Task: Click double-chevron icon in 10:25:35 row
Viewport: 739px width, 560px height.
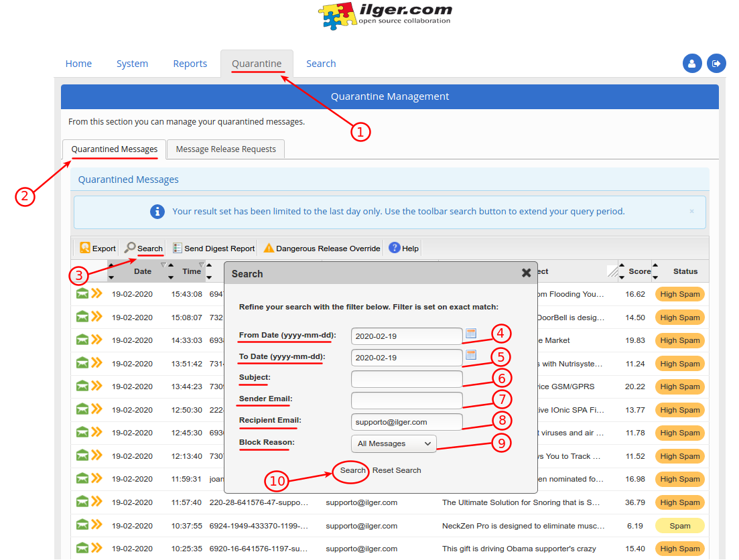Action: (x=96, y=547)
